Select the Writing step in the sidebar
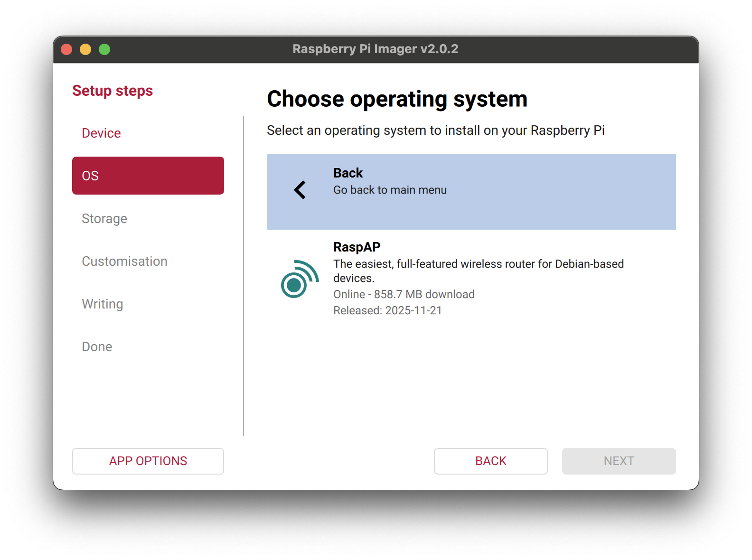The image size is (752, 560). pyautogui.click(x=102, y=304)
